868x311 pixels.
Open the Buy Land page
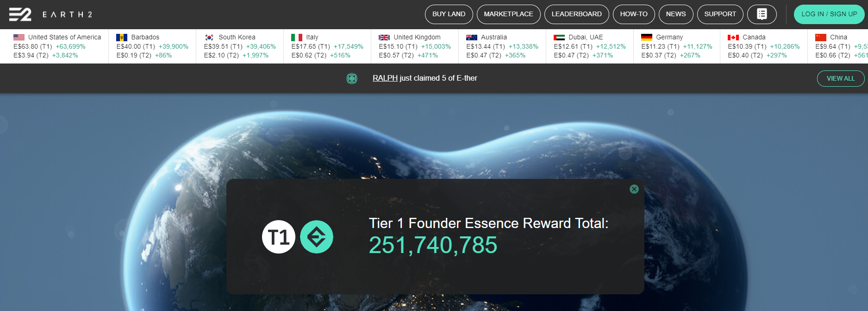[449, 14]
